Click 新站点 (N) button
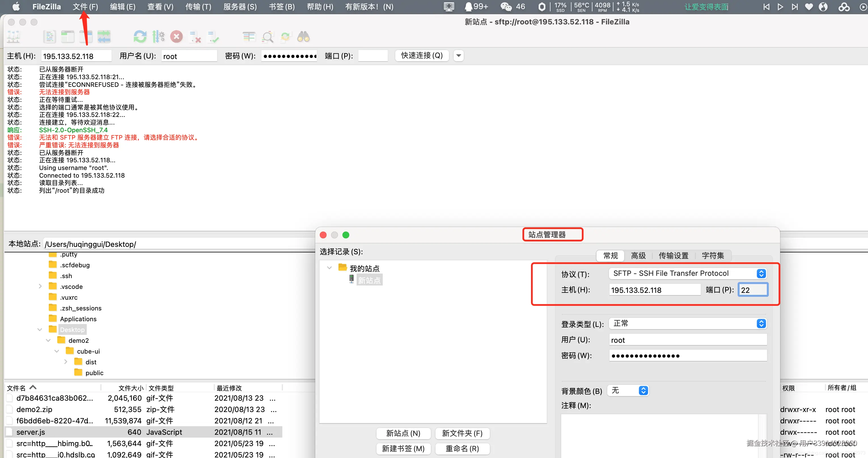868x458 pixels. (x=403, y=433)
